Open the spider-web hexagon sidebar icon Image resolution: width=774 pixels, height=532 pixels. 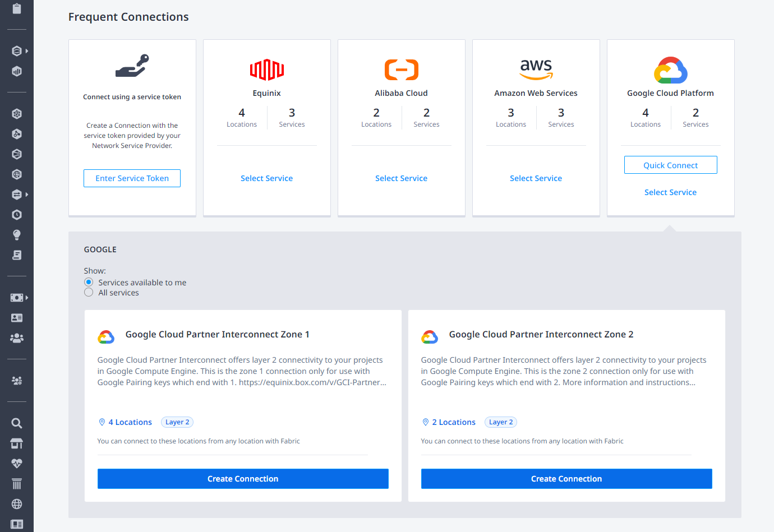(x=17, y=114)
